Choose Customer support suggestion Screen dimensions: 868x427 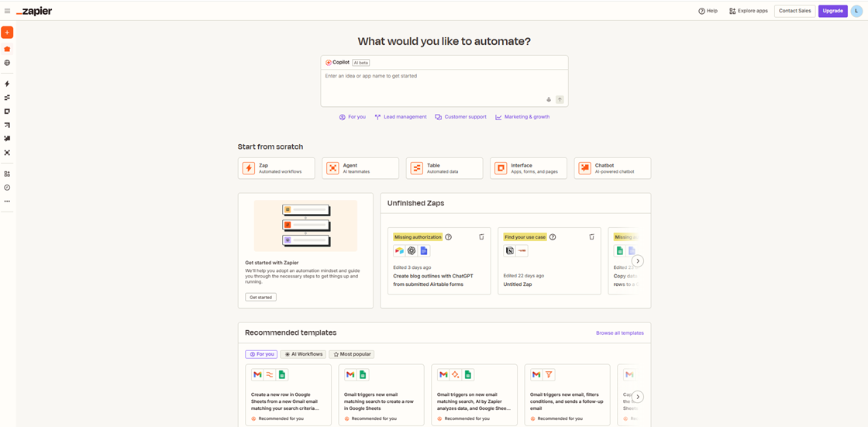460,117
